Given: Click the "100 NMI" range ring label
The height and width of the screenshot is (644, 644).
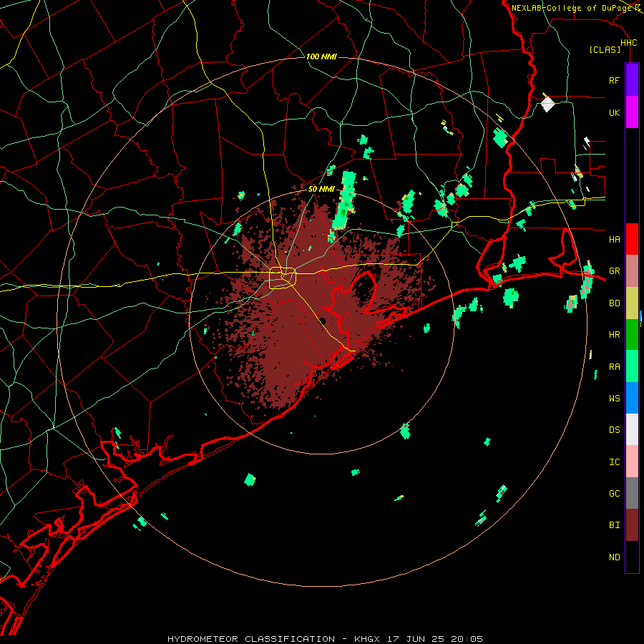Looking at the screenshot, I should click(321, 57).
